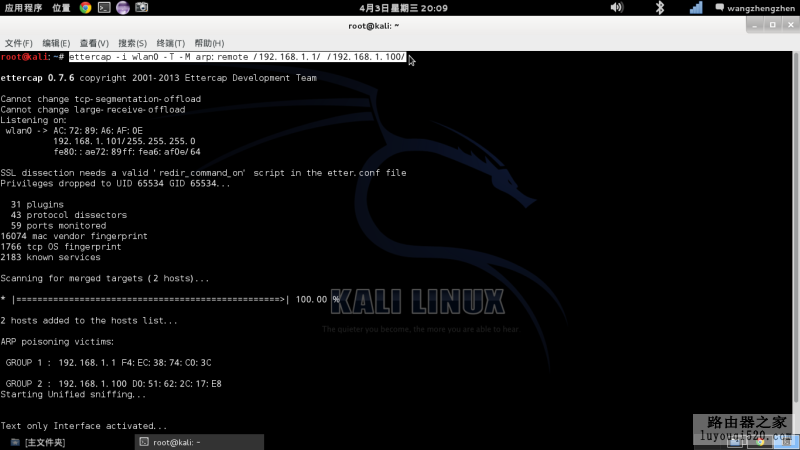
Task: Click the 'ARP poisoning victims:' line
Action: tap(57, 342)
